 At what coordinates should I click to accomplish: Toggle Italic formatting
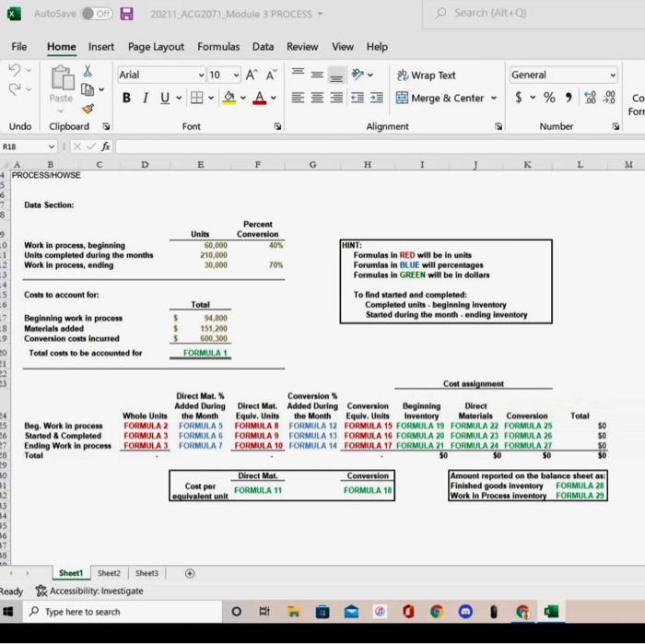coord(146,98)
